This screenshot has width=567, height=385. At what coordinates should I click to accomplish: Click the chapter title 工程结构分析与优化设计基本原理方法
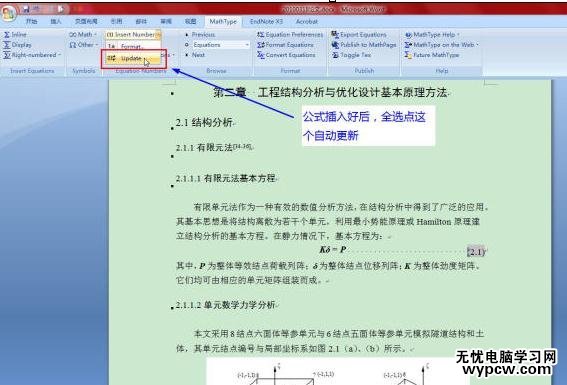tap(353, 93)
